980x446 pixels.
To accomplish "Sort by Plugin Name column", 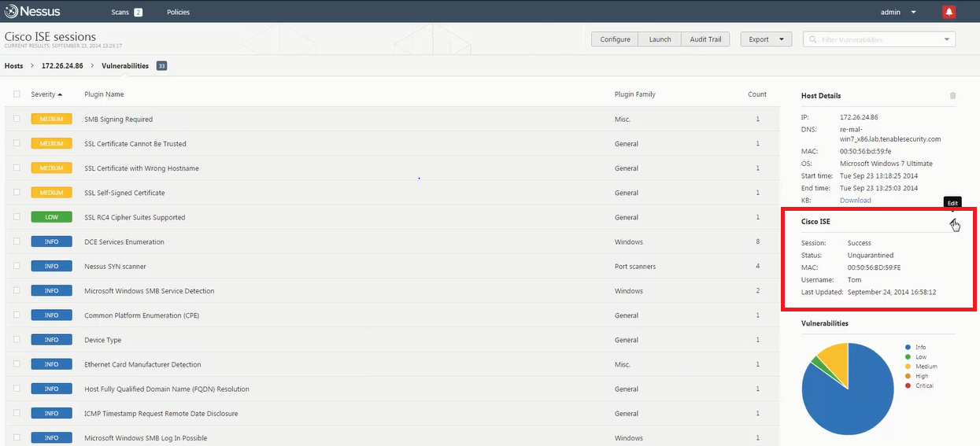I will point(104,94).
